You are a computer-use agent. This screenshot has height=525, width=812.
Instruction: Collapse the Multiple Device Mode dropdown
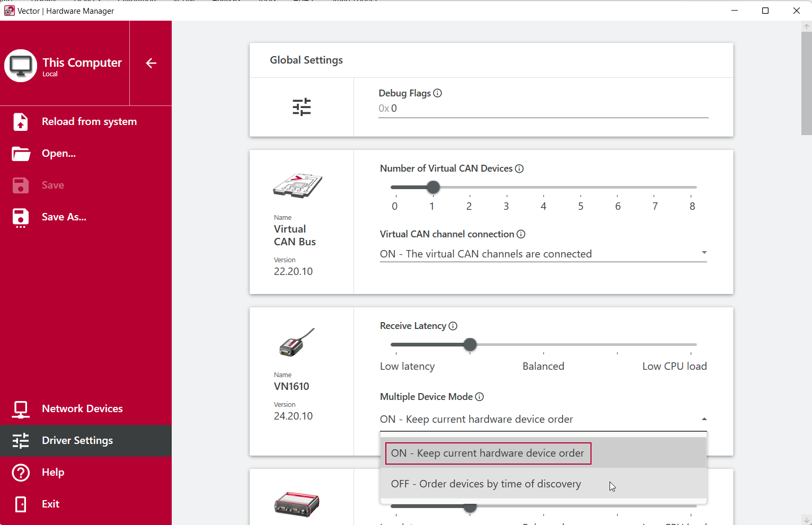coord(704,419)
